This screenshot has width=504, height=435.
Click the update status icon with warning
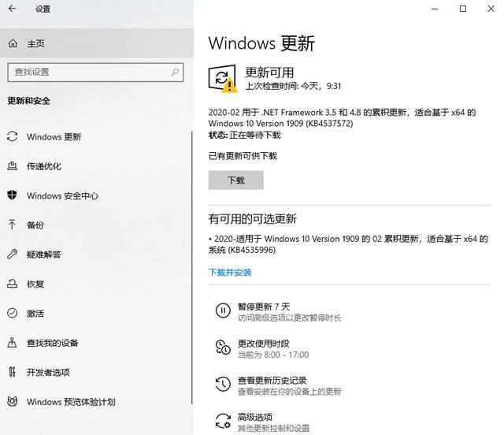(223, 79)
